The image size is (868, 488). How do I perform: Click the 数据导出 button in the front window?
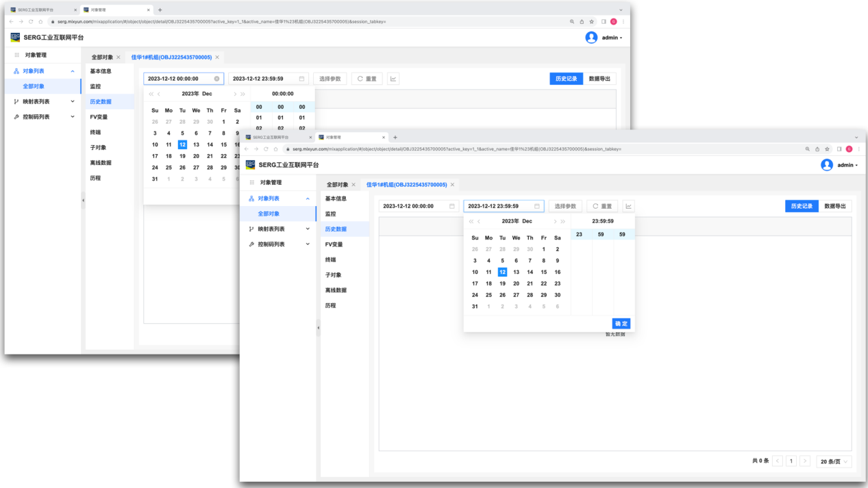[835, 206]
